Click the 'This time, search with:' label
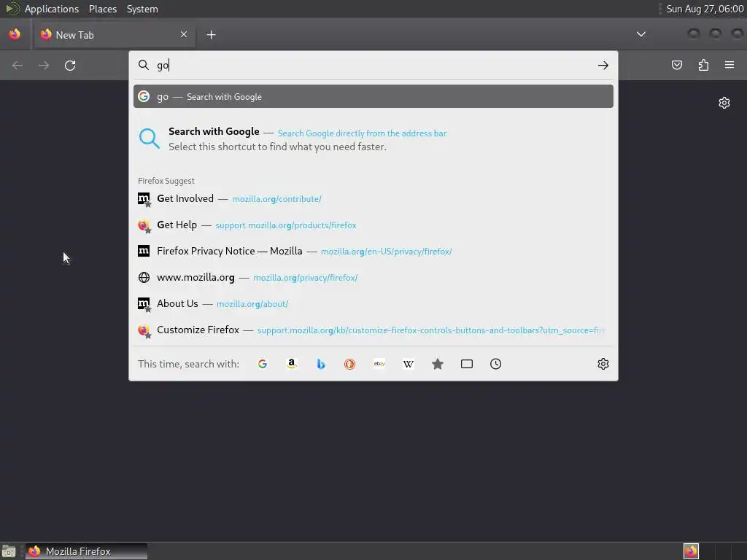Viewport: 747px width, 560px height. [189, 364]
